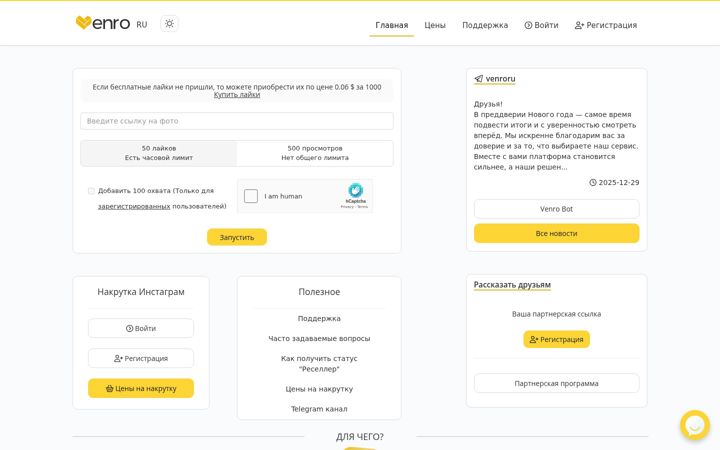The width and height of the screenshot is (720, 450).
Task: Click the Партнерская программа button
Action: coord(557,383)
